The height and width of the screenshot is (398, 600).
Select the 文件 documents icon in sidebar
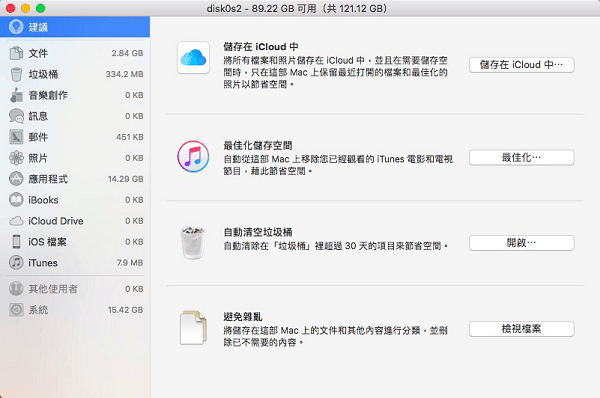[x=16, y=53]
